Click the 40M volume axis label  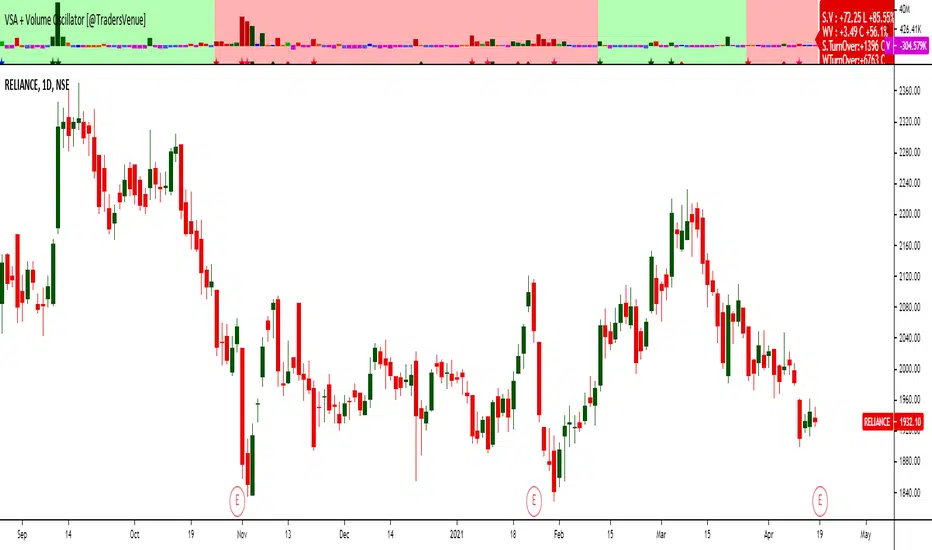(904, 8)
